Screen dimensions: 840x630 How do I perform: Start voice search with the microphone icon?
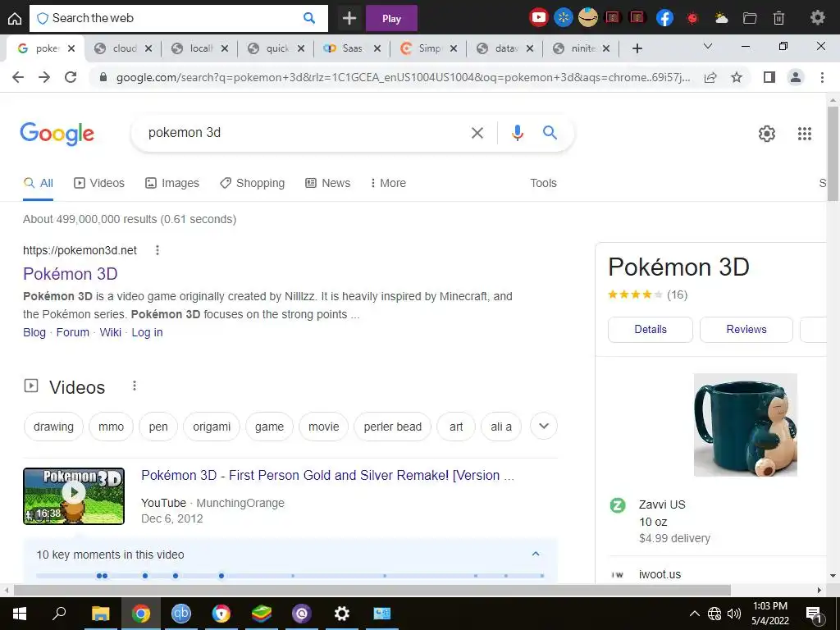pos(517,133)
